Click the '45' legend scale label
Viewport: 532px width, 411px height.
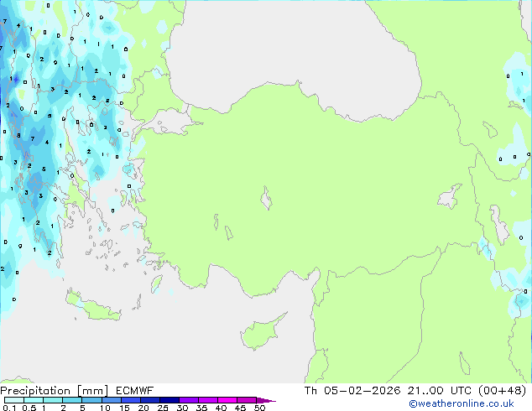tap(240, 408)
